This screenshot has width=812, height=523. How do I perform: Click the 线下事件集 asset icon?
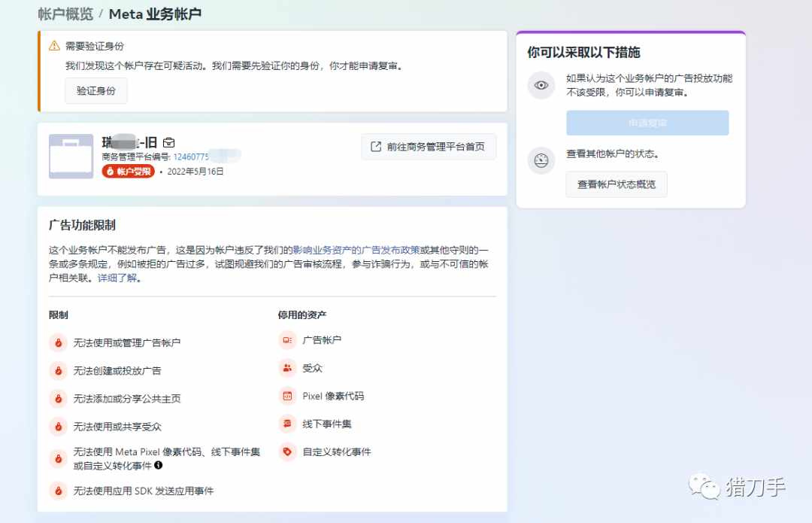point(287,424)
